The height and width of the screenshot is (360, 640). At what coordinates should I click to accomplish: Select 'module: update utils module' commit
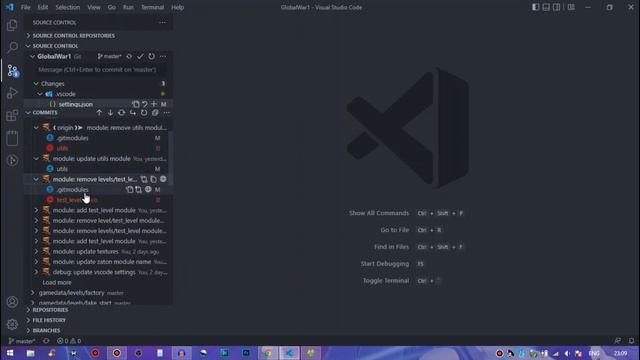coord(91,158)
